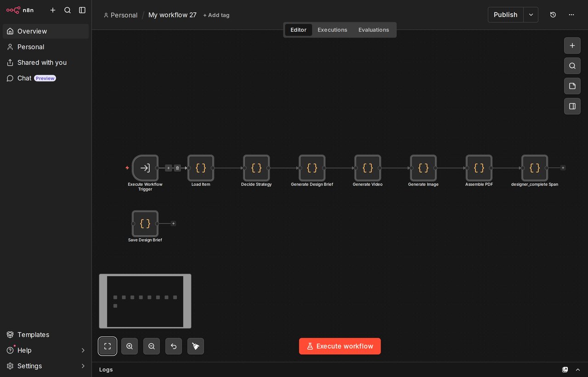Viewport: 588px width, 377px height.
Task: Tidy up the workflow nodes
Action: pos(196,346)
